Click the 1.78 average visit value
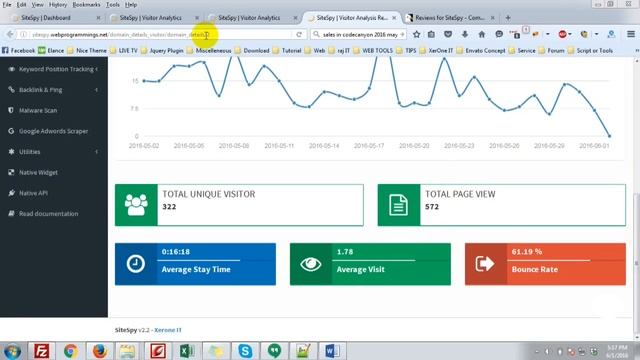Image resolution: width=640 pixels, height=360 pixels. point(345,252)
